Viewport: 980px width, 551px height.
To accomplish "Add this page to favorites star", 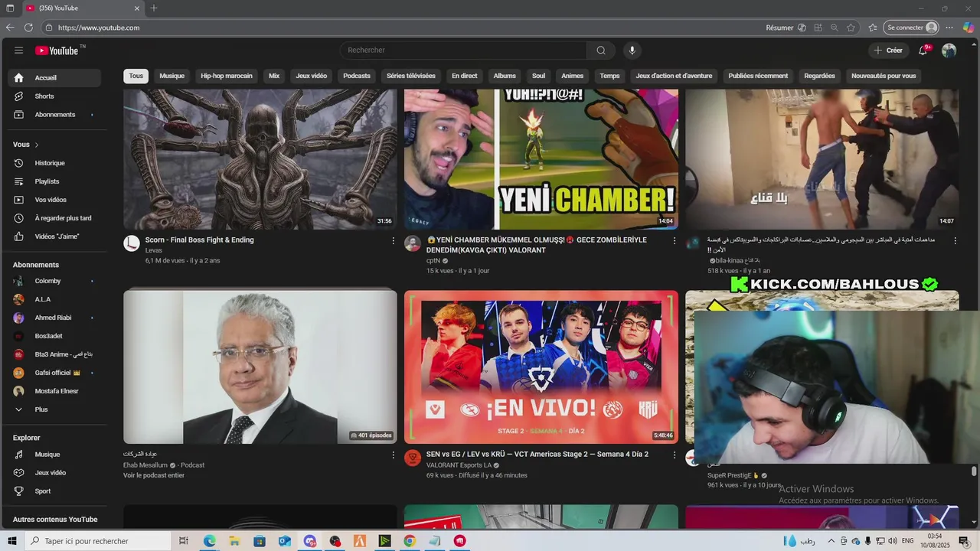I will pyautogui.click(x=851, y=28).
